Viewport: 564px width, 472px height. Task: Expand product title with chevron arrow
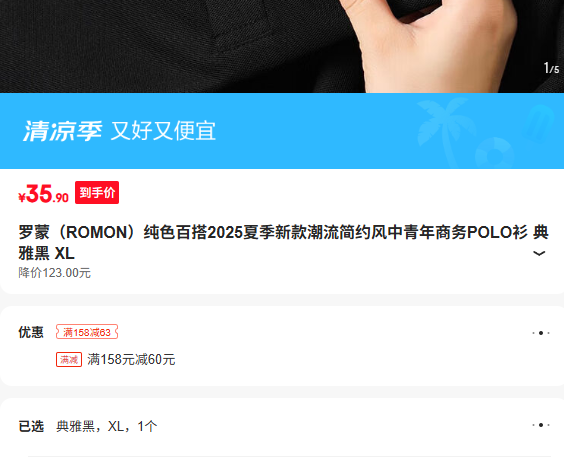coord(539,253)
